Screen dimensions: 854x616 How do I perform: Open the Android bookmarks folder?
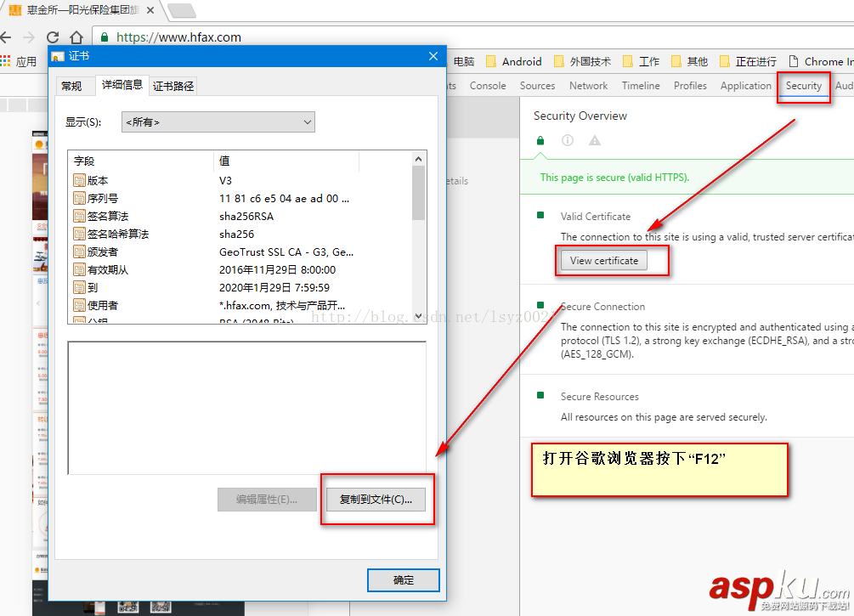513,60
